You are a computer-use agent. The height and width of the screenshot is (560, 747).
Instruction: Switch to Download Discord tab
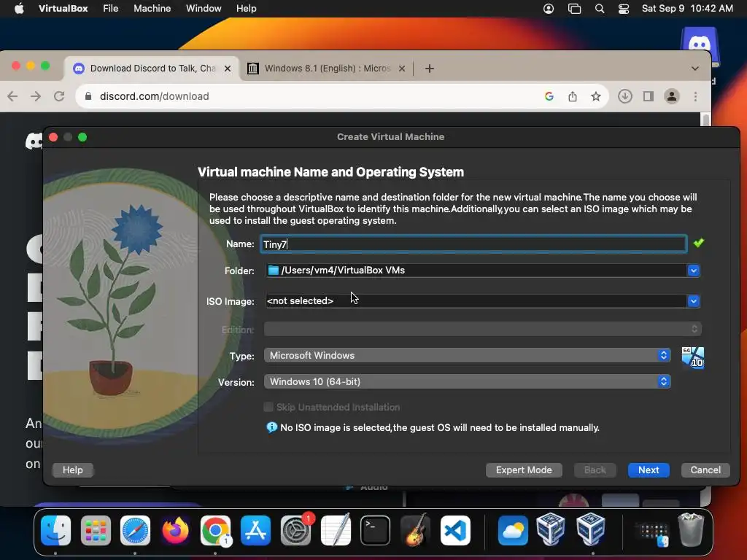(x=152, y=69)
